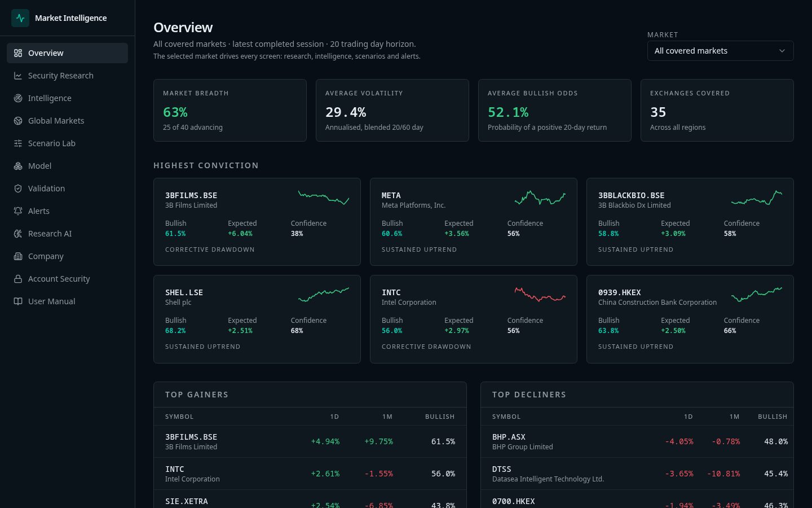Open the 3BFILMS.BSE conviction card title
The width and height of the screenshot is (812, 508).
point(191,195)
